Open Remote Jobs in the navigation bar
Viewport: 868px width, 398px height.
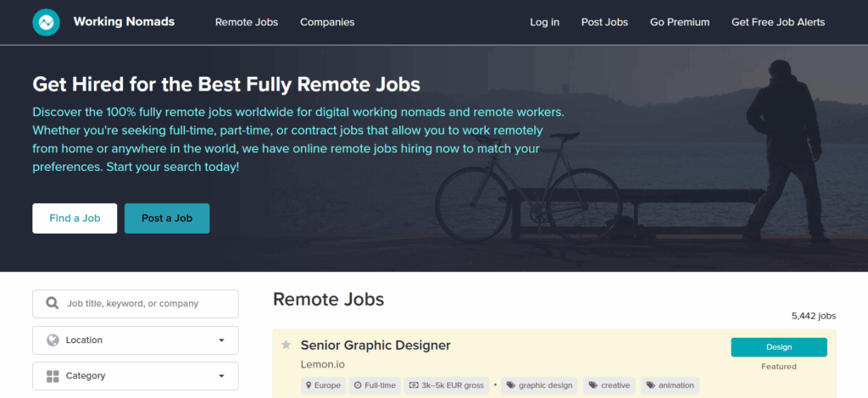(x=246, y=22)
